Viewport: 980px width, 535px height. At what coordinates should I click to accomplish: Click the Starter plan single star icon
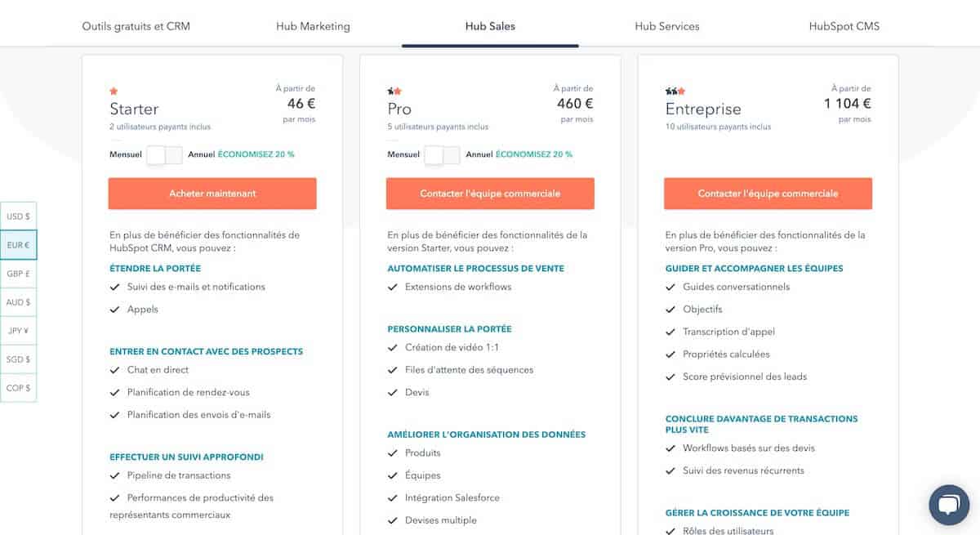click(114, 91)
